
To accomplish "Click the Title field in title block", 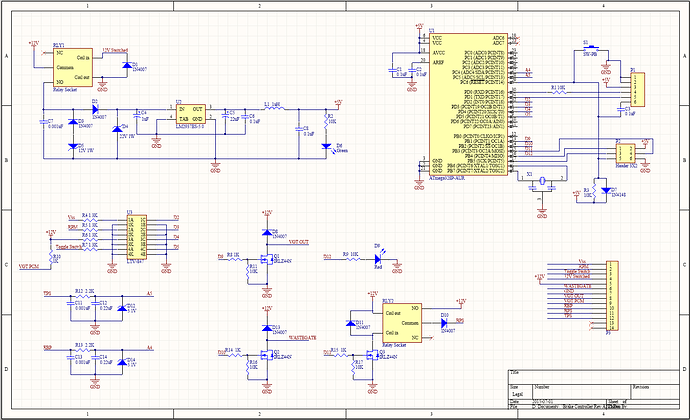I will tap(594, 377).
